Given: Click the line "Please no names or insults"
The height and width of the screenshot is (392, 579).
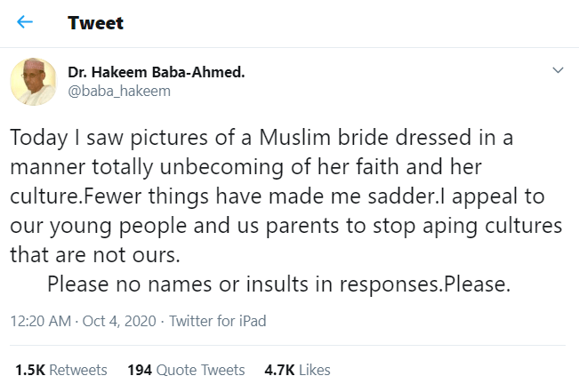Looking at the screenshot, I should click(x=278, y=284).
